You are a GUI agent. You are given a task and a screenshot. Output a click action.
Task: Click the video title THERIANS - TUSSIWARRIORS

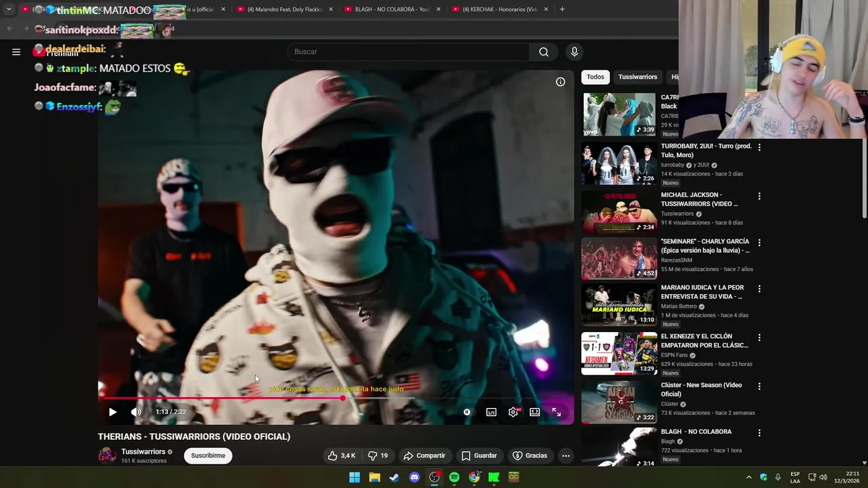pos(194,436)
